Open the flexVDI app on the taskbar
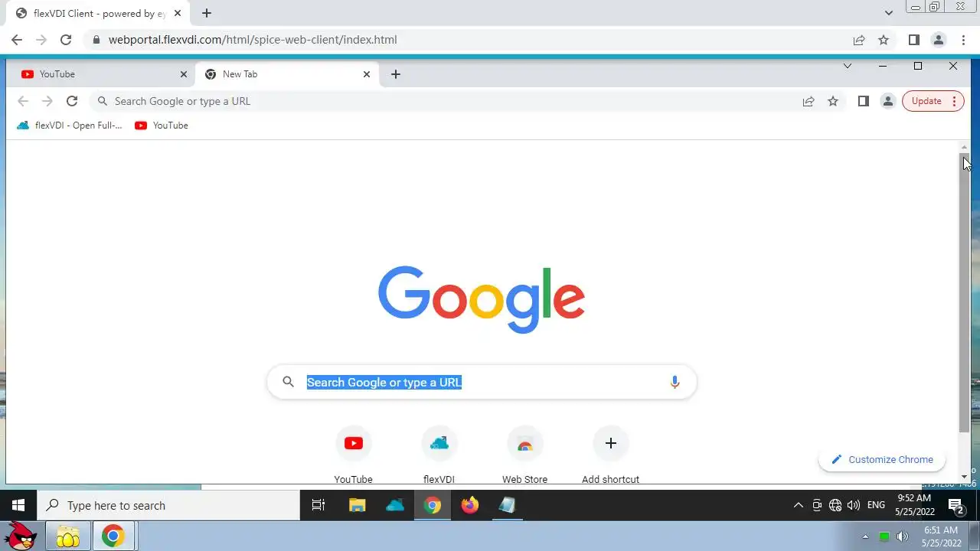The image size is (980, 551). [x=395, y=505]
